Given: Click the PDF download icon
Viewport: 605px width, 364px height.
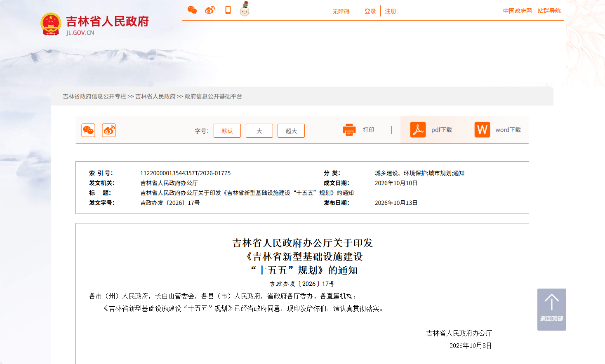Looking at the screenshot, I should tap(418, 130).
